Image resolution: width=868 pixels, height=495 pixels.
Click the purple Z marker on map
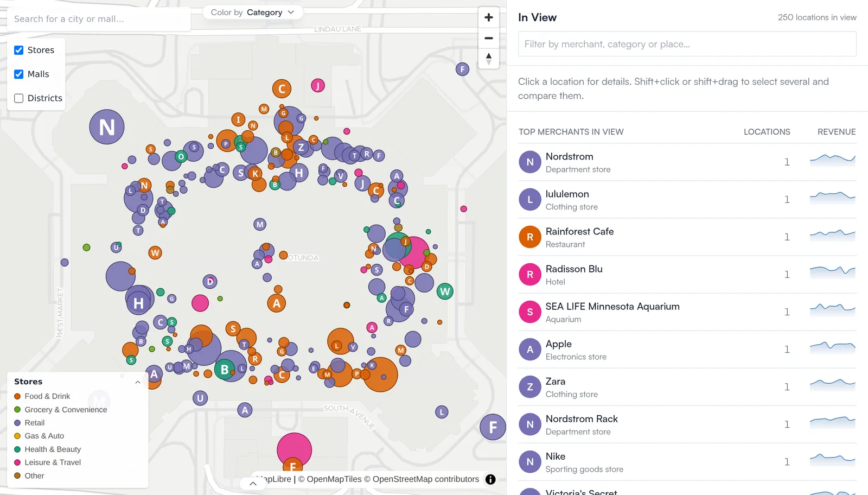pyautogui.click(x=301, y=147)
